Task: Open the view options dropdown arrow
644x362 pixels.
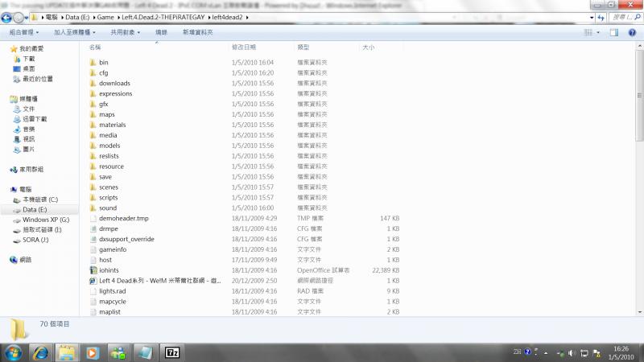Action: pyautogui.click(x=598, y=32)
